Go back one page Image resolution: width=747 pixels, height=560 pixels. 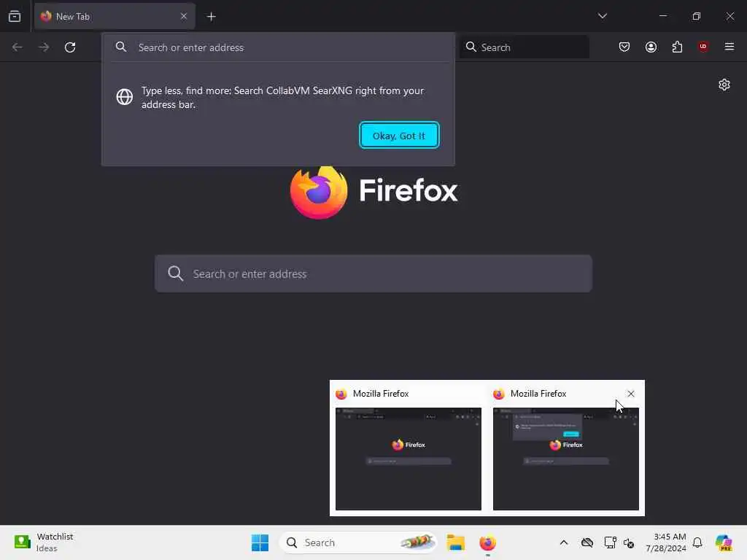coord(18,47)
